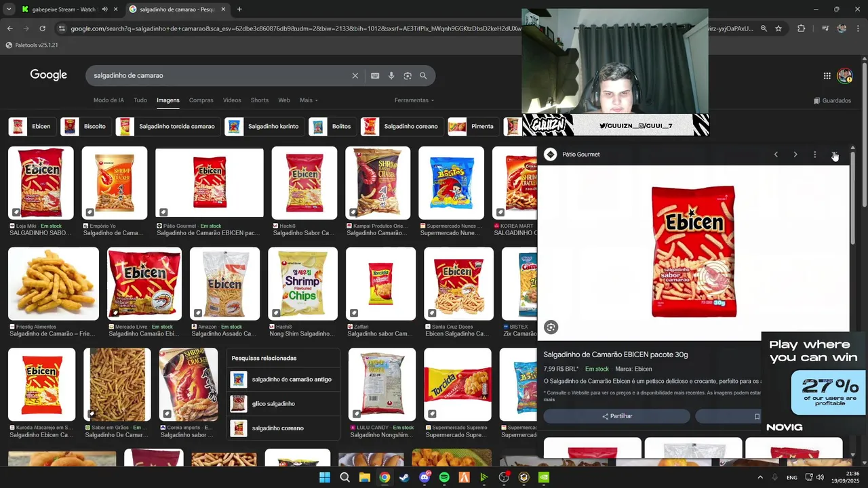This screenshot has width=868, height=488.
Task: Open Spotify from the taskbar
Action: coord(444,477)
